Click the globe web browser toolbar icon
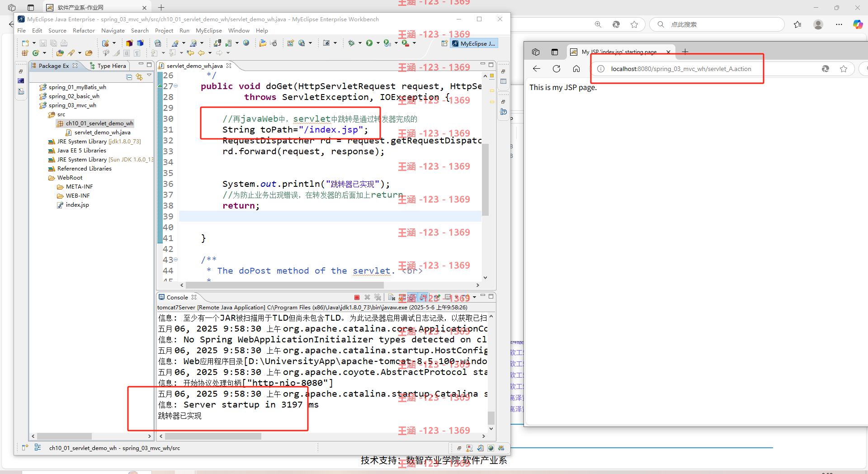This screenshot has width=868, height=474. [x=246, y=43]
